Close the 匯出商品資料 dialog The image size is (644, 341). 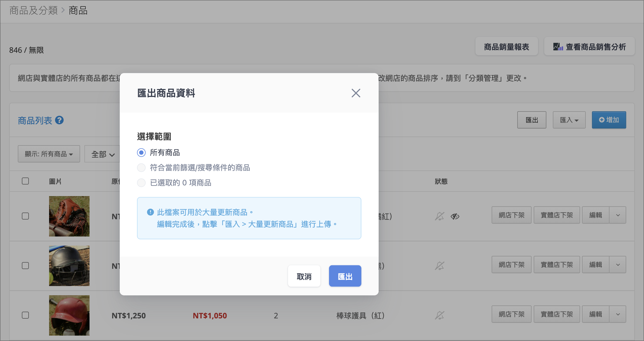click(356, 93)
